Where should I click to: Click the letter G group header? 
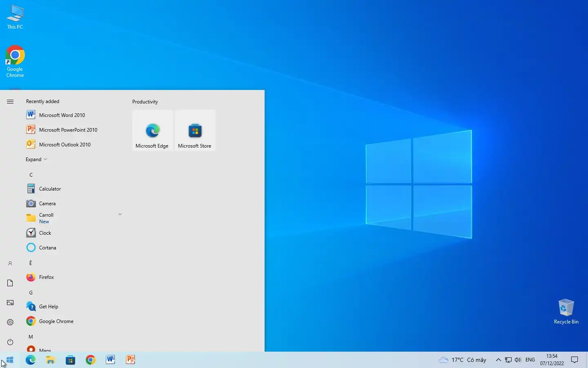[31, 292]
